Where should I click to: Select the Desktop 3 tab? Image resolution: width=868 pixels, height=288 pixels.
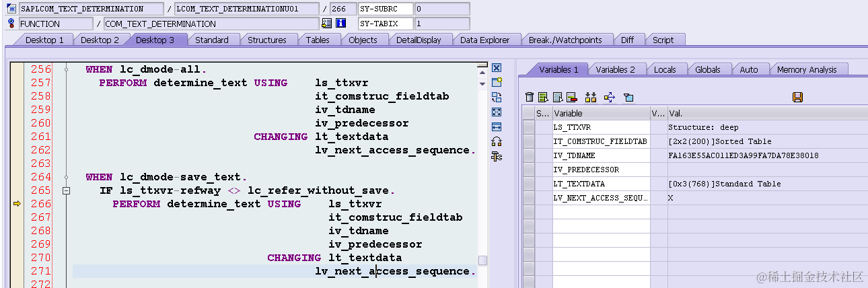155,40
